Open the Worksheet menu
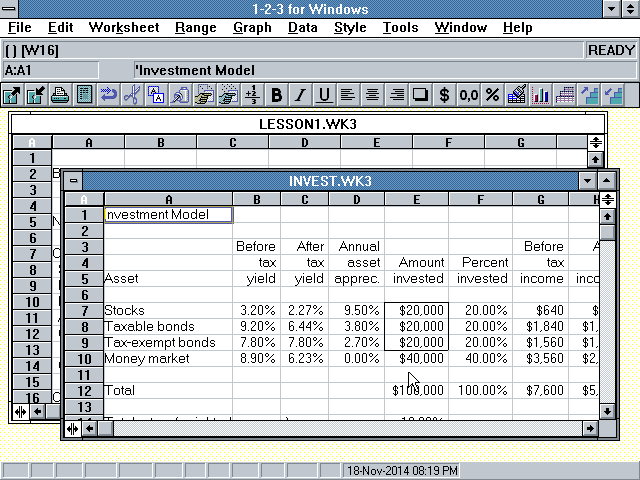Image resolution: width=640 pixels, height=480 pixels. [124, 27]
